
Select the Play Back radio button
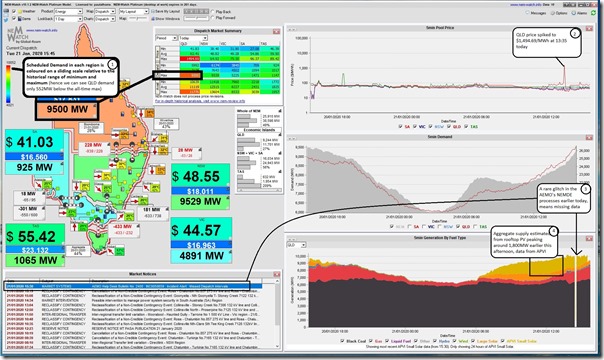click(213, 12)
